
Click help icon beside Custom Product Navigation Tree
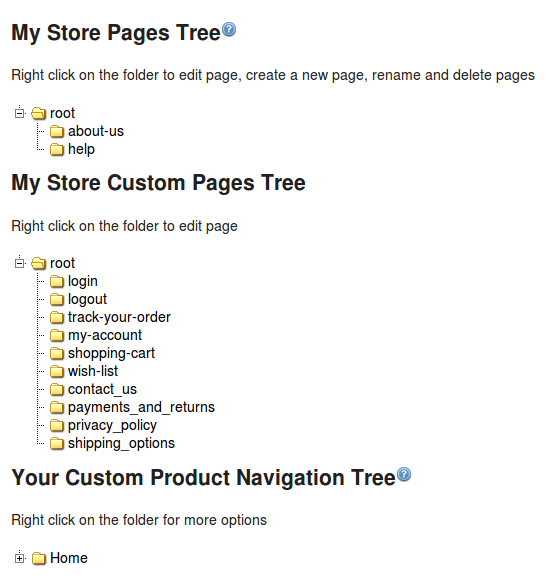(x=404, y=474)
